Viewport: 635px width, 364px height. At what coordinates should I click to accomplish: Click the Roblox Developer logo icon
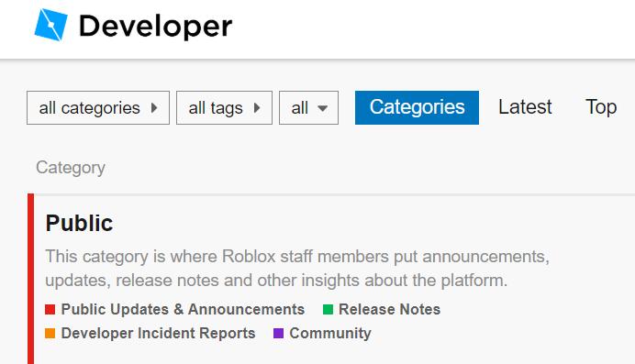point(51,25)
